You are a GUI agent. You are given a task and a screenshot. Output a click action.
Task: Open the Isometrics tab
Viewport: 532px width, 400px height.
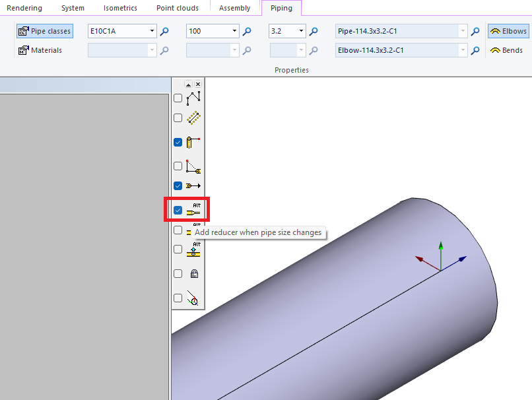coord(119,8)
